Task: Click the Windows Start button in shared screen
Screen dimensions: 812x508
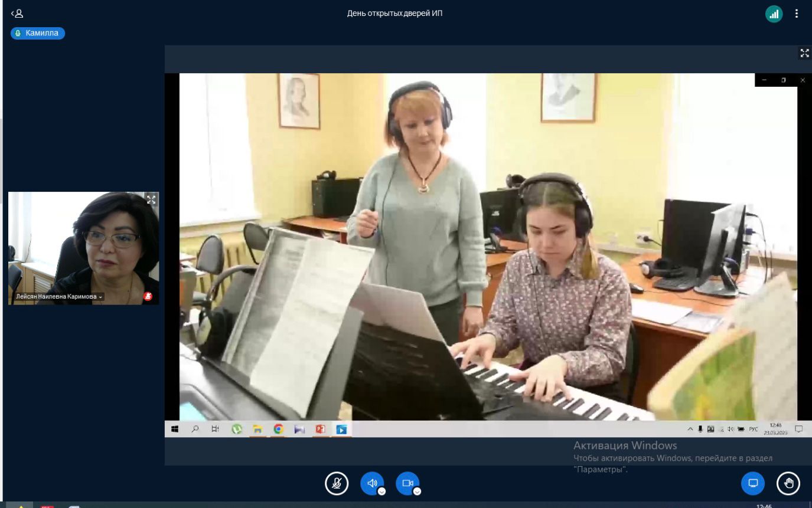Action: point(175,430)
